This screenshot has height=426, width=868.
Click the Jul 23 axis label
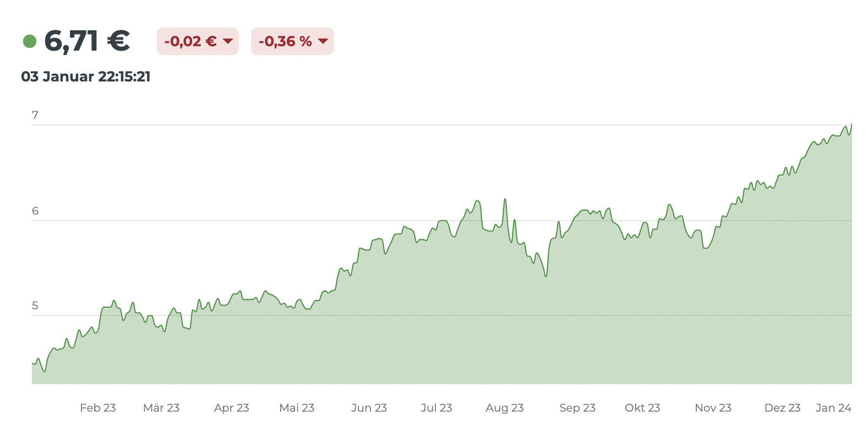(x=436, y=408)
